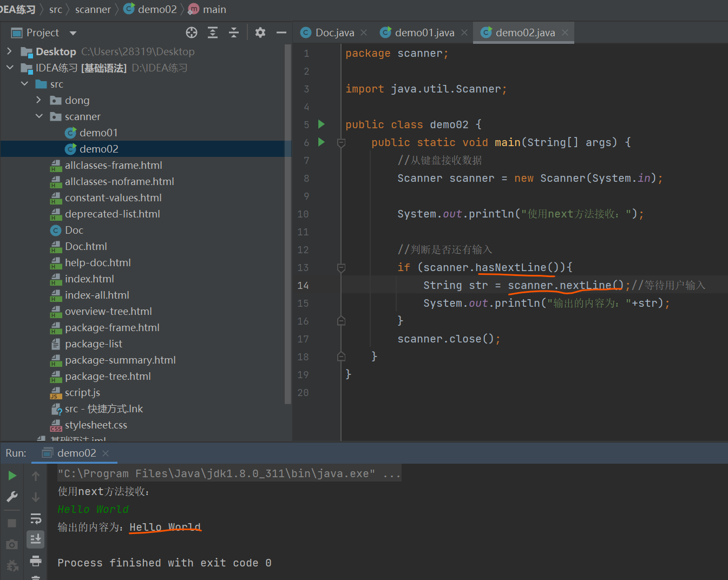Open run configuration wrench icon
The width and height of the screenshot is (728, 580).
(12, 497)
